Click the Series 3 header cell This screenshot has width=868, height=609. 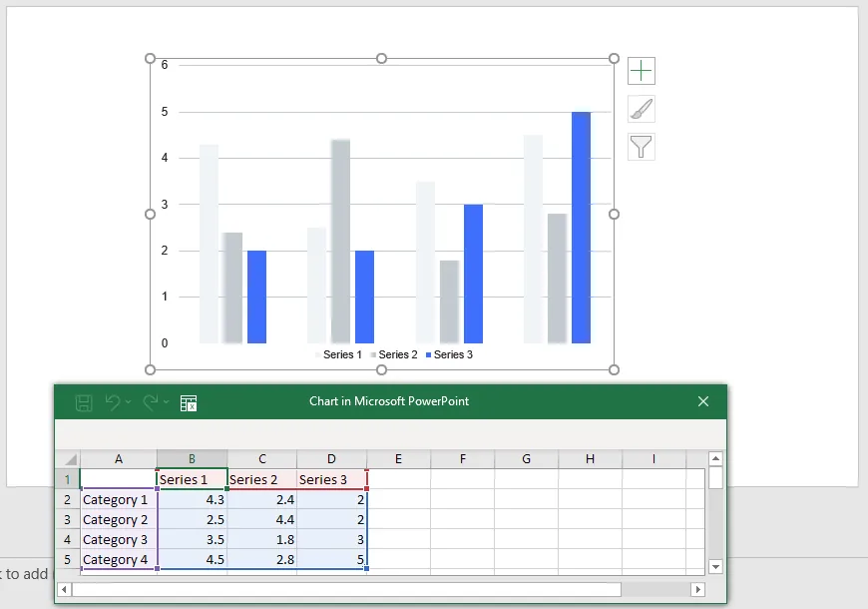331,479
